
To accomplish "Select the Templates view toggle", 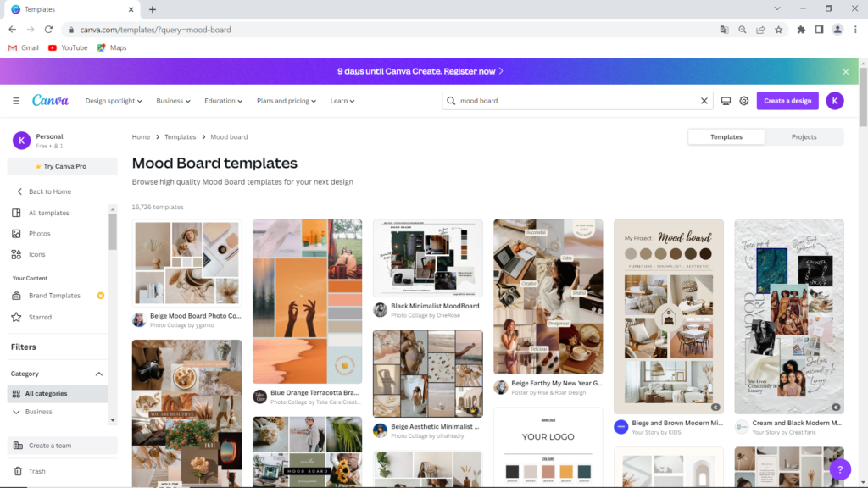I will [726, 136].
